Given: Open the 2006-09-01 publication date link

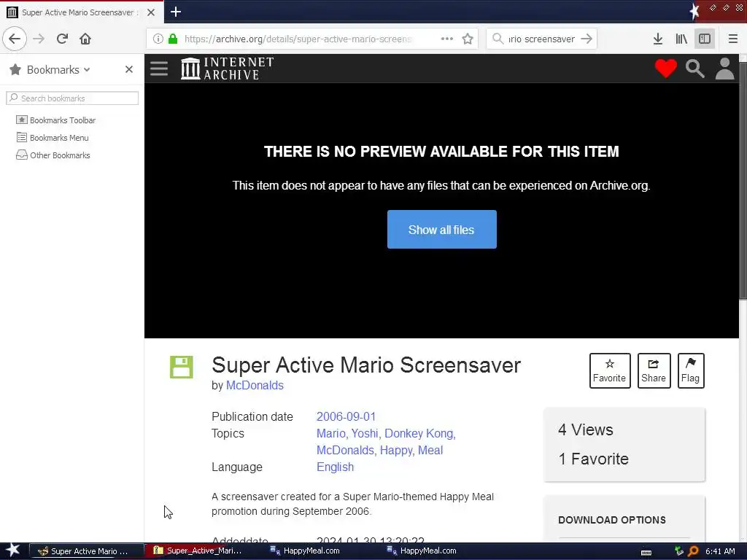Looking at the screenshot, I should click(x=346, y=416).
